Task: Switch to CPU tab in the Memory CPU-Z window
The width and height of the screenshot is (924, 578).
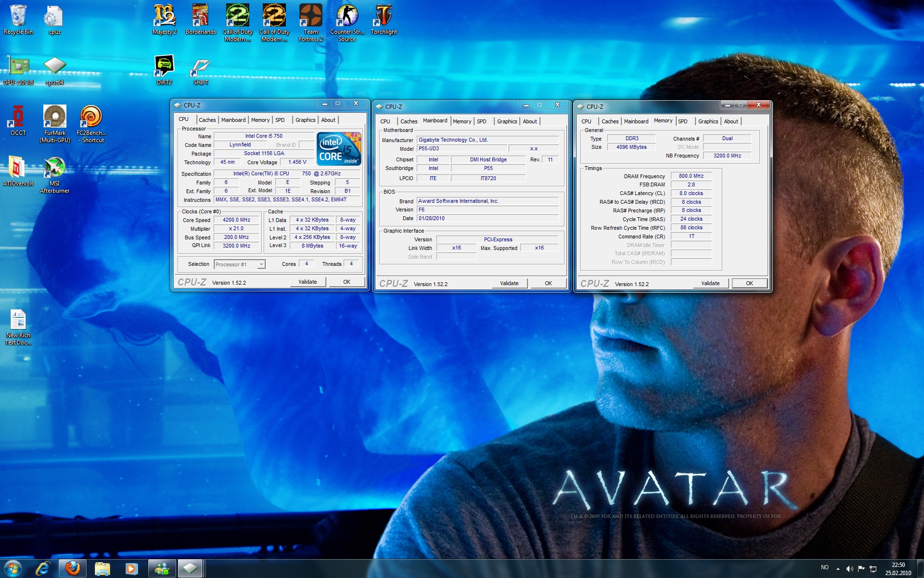Action: 586,121
